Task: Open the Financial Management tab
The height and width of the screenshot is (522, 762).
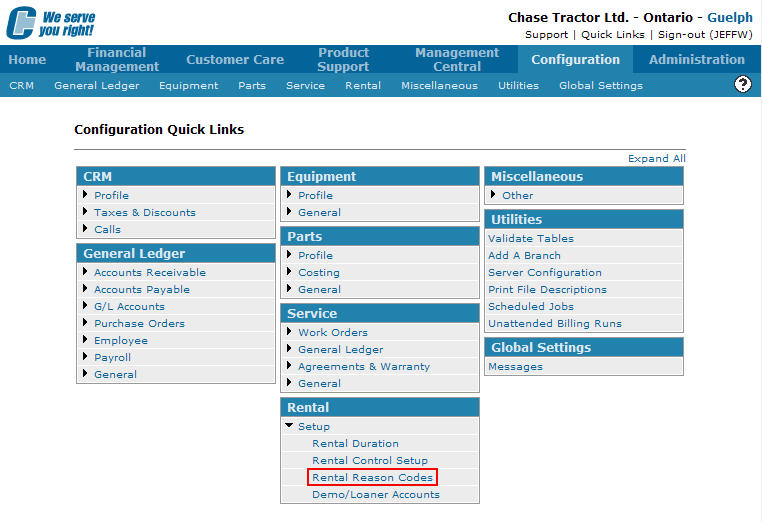Action: [116, 59]
